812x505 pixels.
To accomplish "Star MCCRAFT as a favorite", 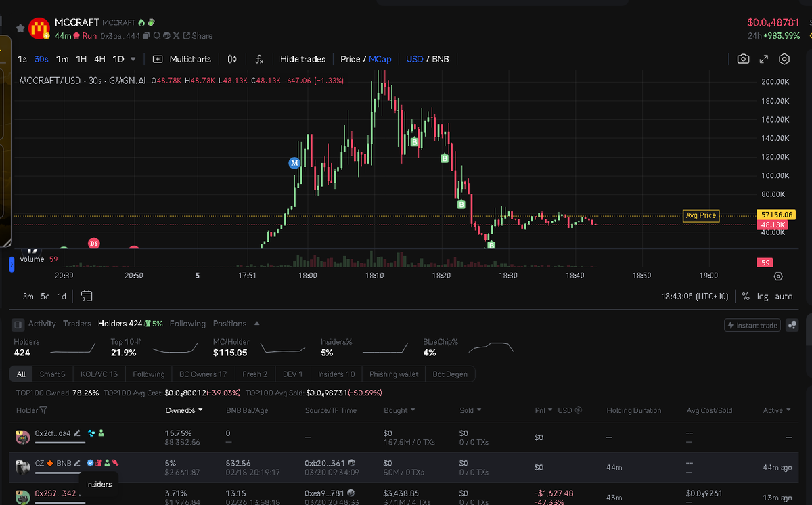I will click(x=20, y=29).
